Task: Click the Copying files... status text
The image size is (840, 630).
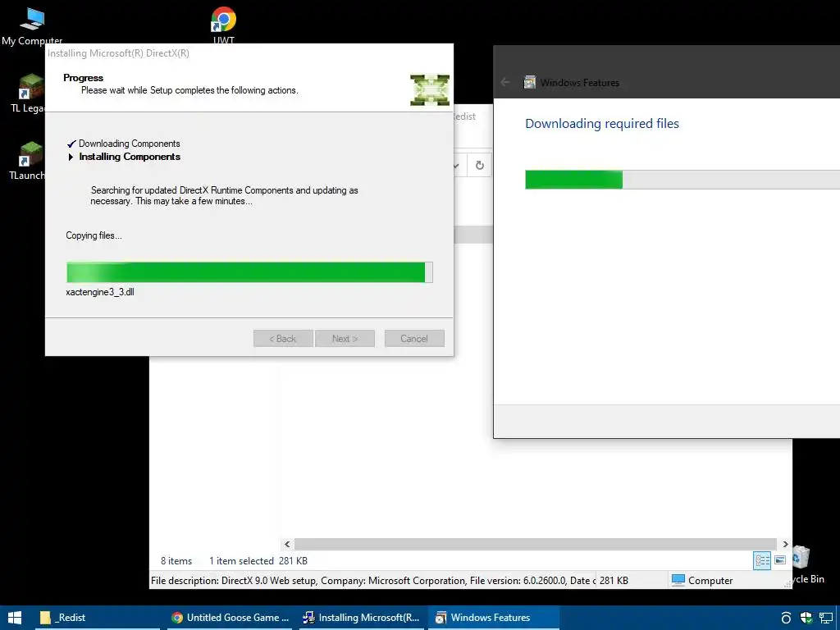Action: pos(94,235)
